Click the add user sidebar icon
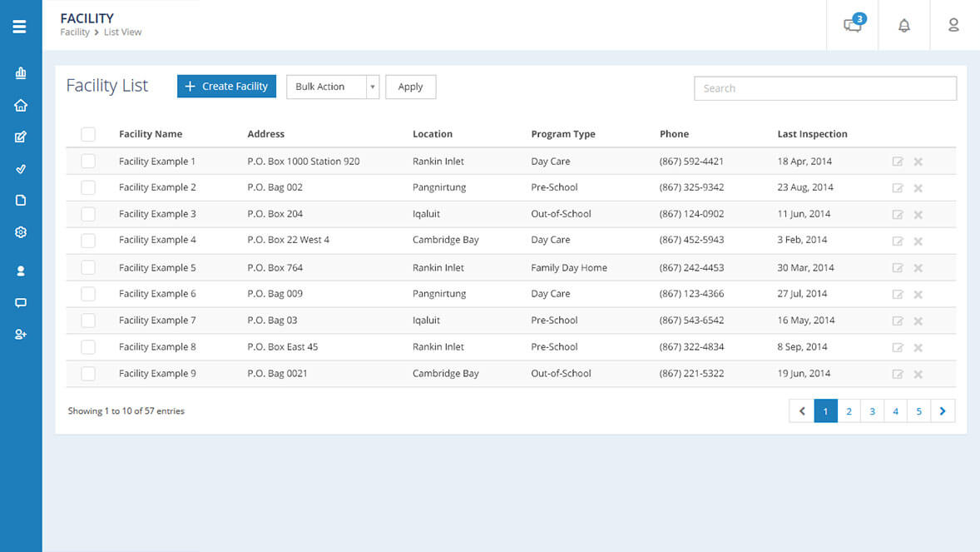Image resolution: width=980 pixels, height=552 pixels. [21, 334]
